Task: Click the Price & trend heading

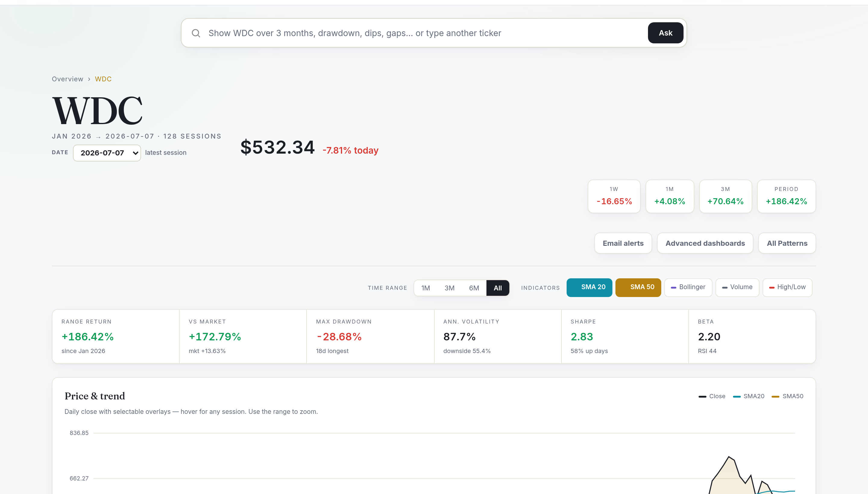Action: pyautogui.click(x=95, y=396)
